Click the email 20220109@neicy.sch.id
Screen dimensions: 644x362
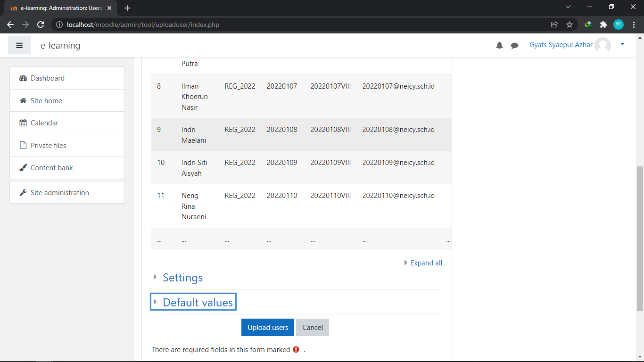point(398,163)
